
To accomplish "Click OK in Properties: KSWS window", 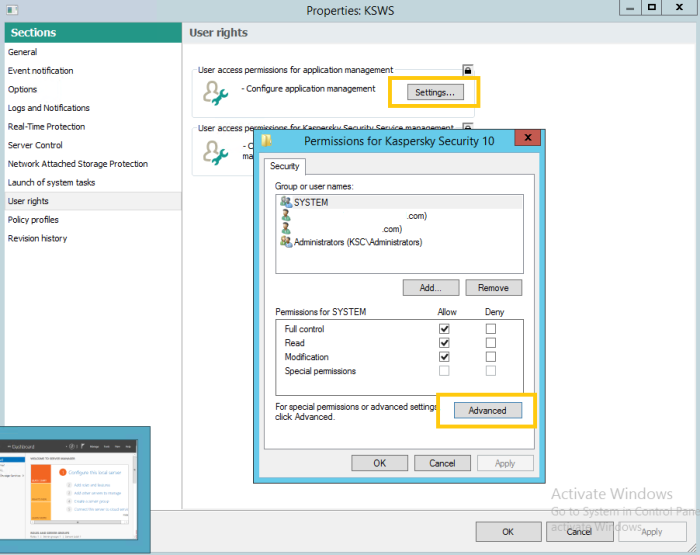I will [x=508, y=532].
